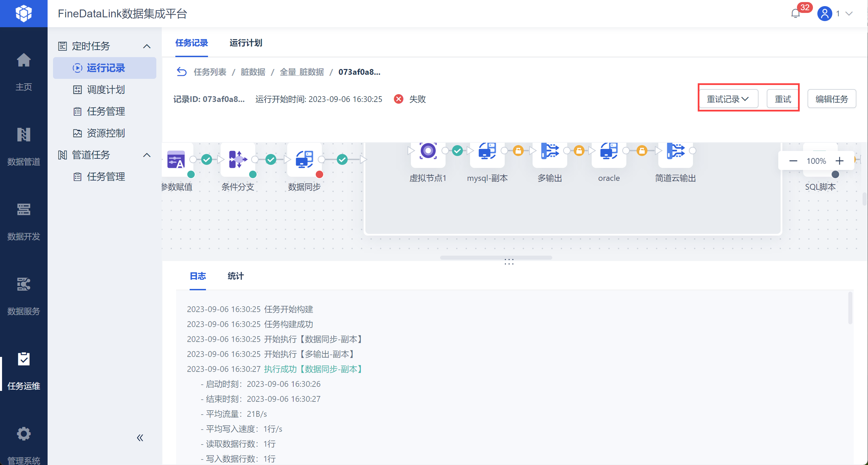Open the 重试记录 dropdown
This screenshot has height=465, width=868.
pyautogui.click(x=728, y=99)
